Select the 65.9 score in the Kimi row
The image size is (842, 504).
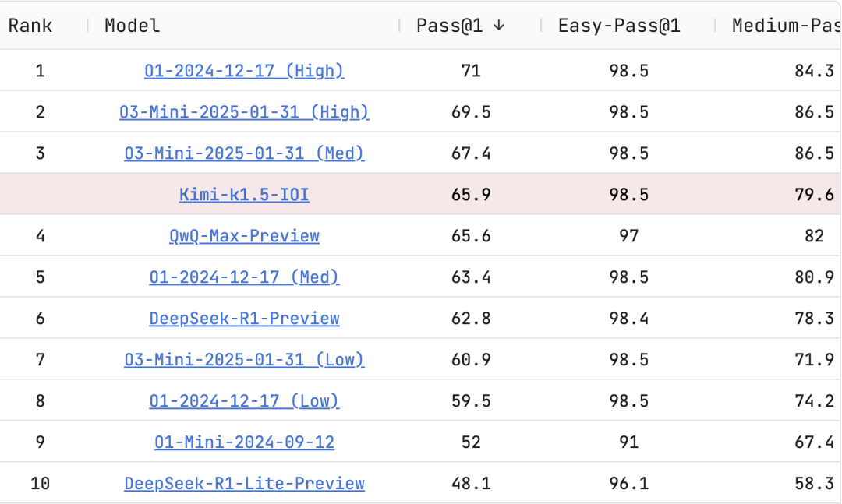pos(471,194)
